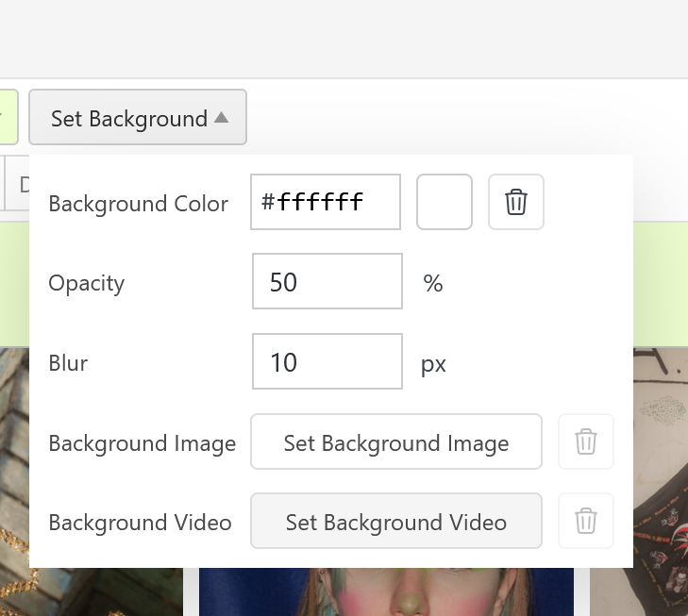Click the partially visible green button at left
This screenshot has width=688, height=616.
(x=8, y=117)
